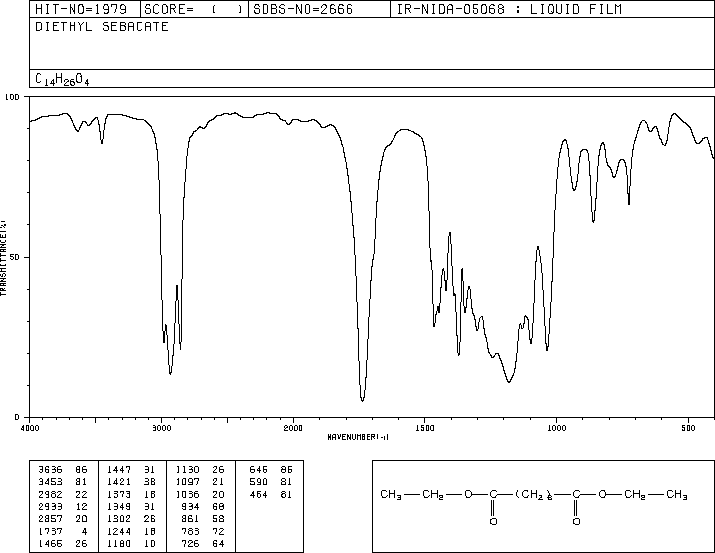
Task: Click the 1244 peak table entry
Action: coord(131,531)
